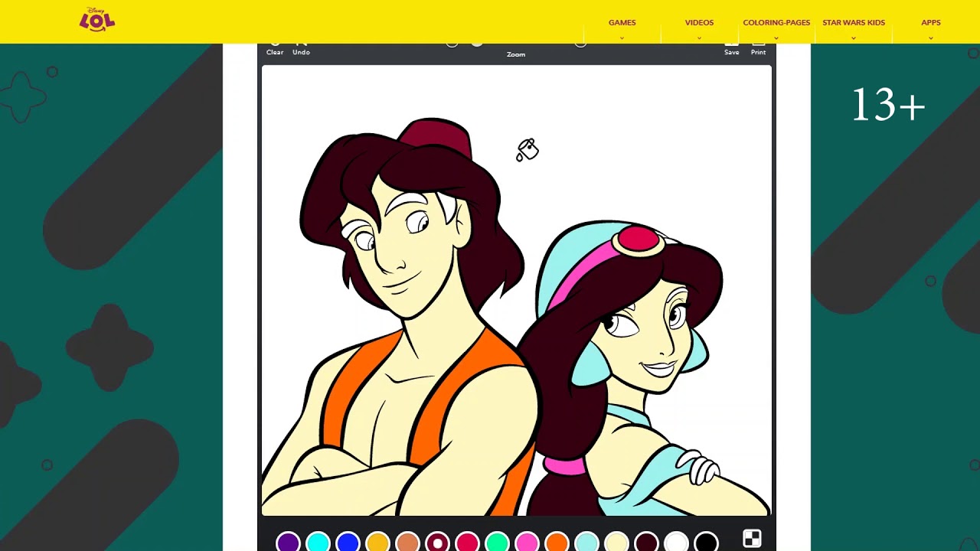The width and height of the screenshot is (980, 551).
Task: Print the coloring page
Action: (758, 49)
